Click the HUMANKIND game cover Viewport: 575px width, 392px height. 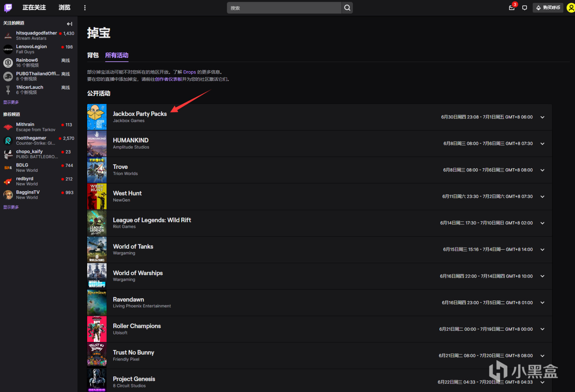[97, 143]
